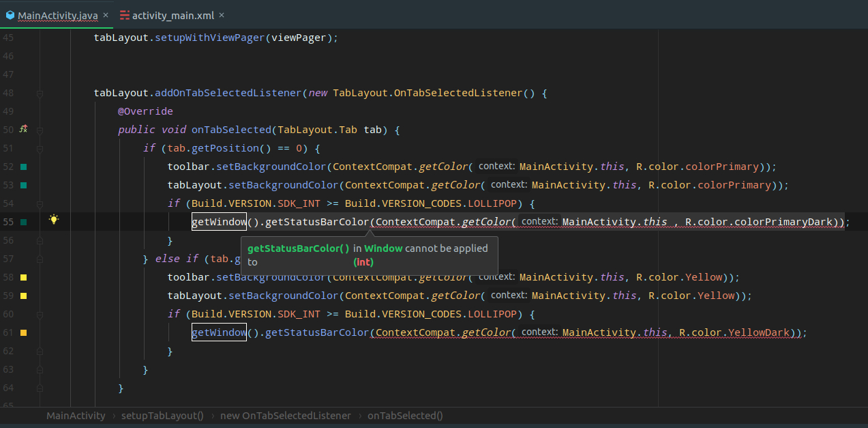Select MainActivity in the breadcrumb bar
The width and height of the screenshot is (868, 428).
point(76,415)
